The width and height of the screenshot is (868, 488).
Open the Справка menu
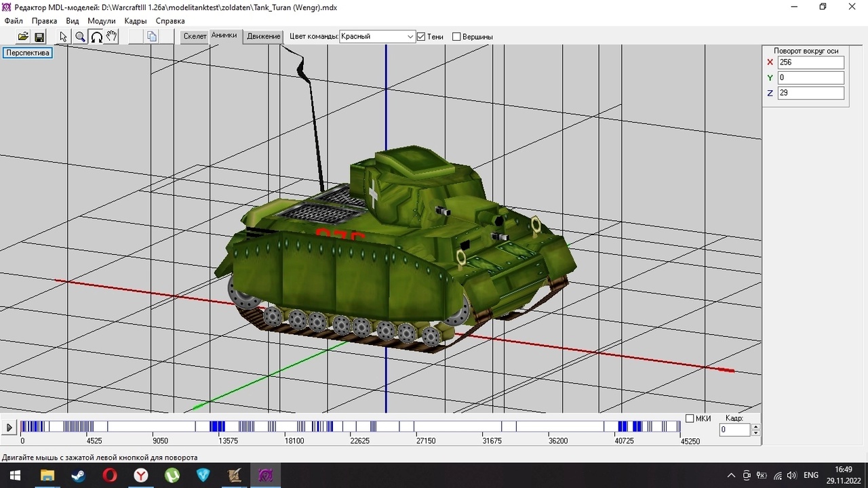coord(170,21)
